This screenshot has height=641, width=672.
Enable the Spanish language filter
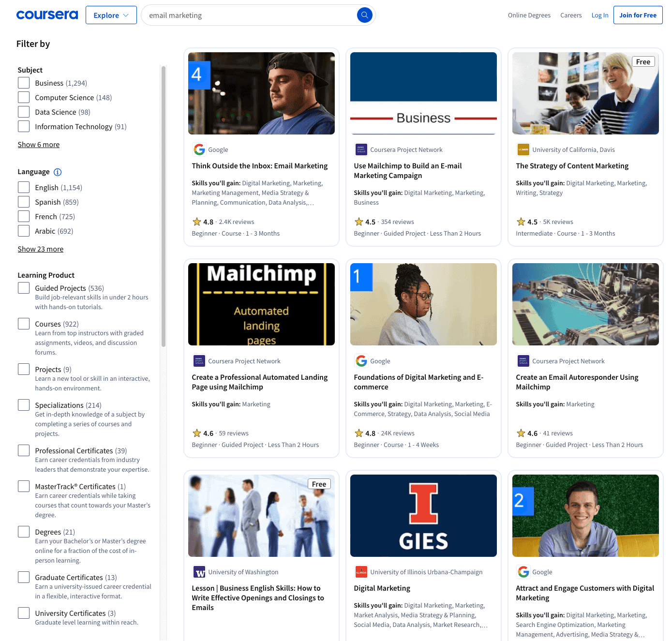[24, 202]
